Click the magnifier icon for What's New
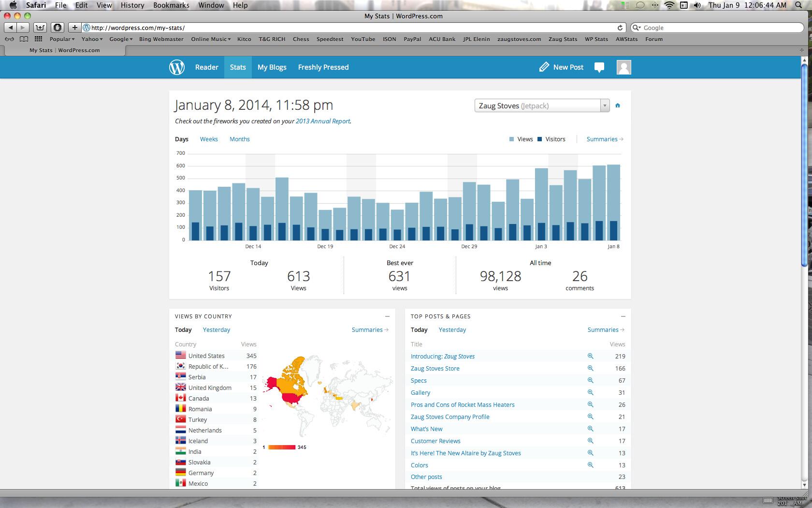This screenshot has height=508, width=812. click(590, 429)
